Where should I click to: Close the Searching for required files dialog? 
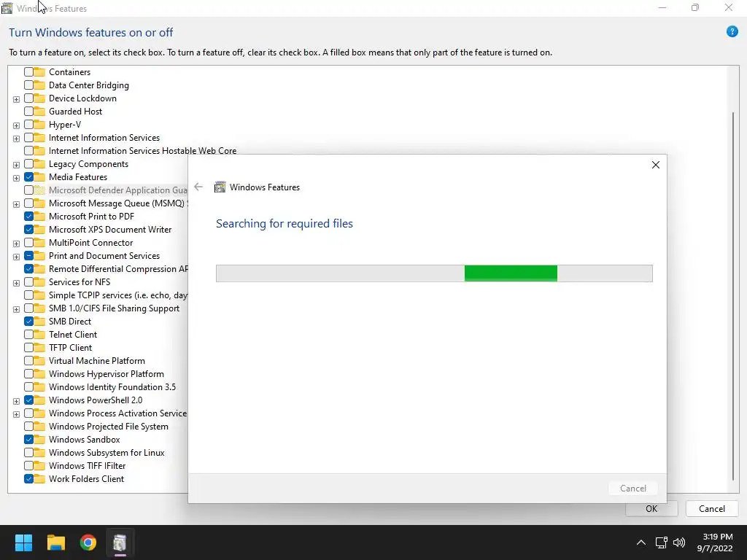656,165
